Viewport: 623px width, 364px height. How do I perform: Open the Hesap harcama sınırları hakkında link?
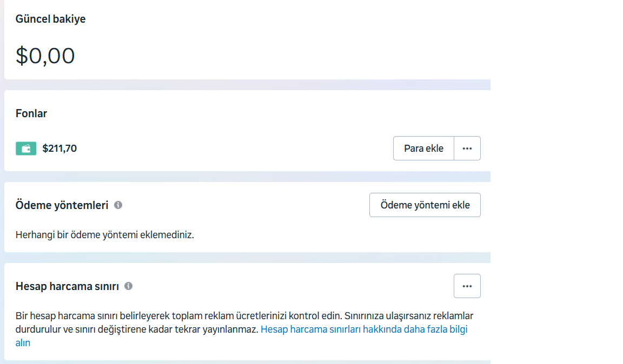[363, 329]
